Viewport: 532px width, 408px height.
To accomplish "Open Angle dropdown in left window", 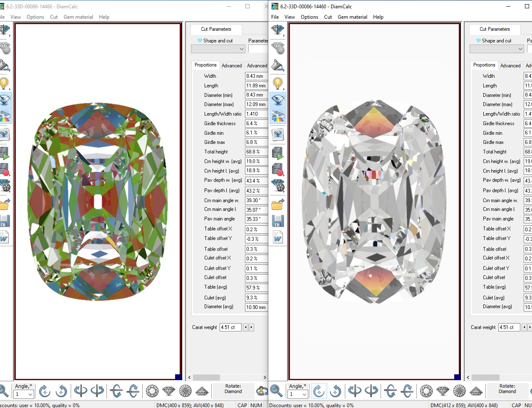I will click(x=30, y=394).
